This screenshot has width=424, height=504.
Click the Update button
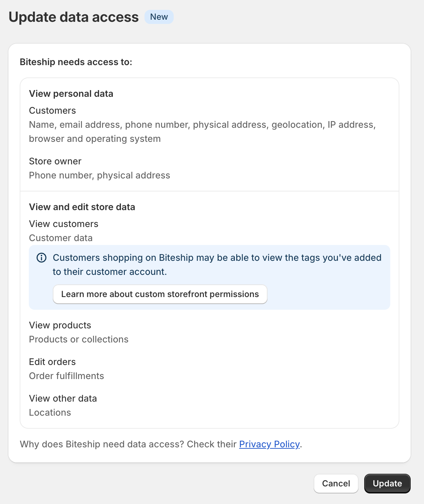[387, 484]
